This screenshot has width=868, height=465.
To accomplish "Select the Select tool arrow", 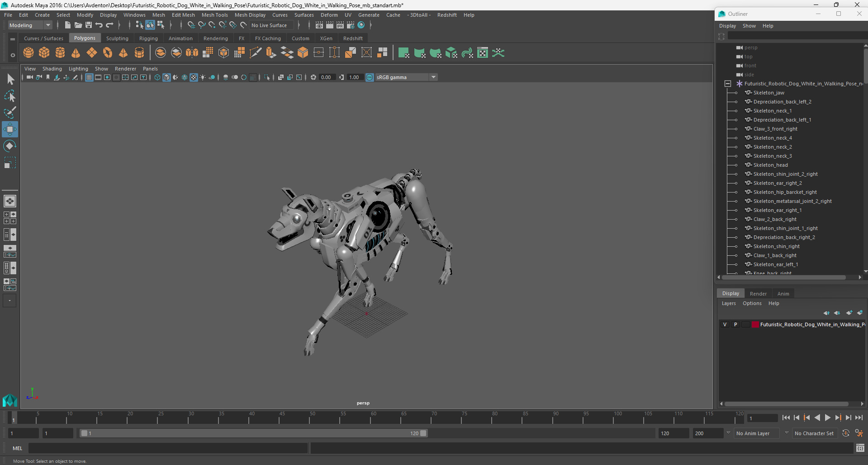I will 10,80.
